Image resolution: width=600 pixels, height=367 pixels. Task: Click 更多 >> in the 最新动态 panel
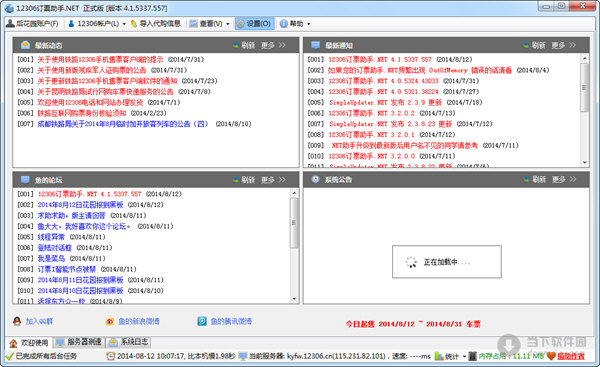(x=274, y=45)
